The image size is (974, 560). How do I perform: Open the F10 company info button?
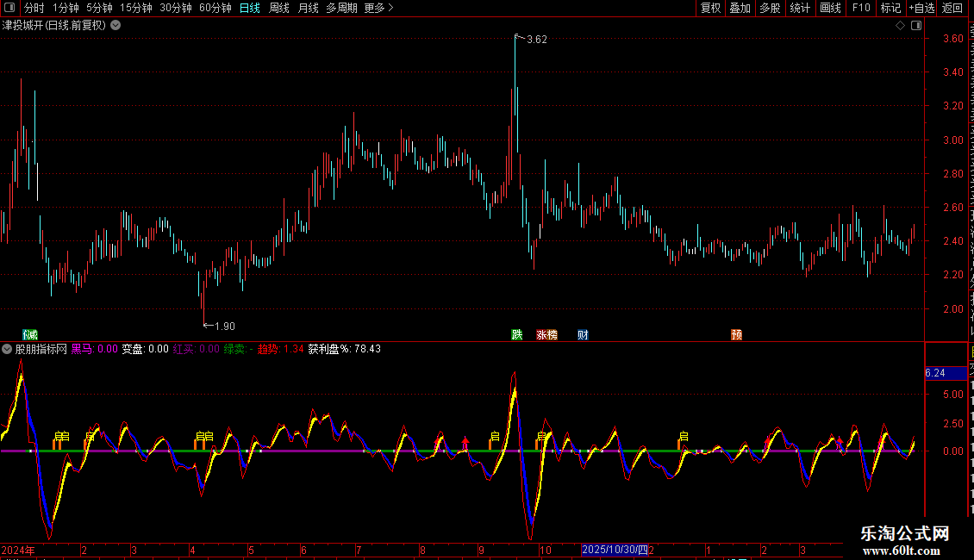tap(861, 8)
